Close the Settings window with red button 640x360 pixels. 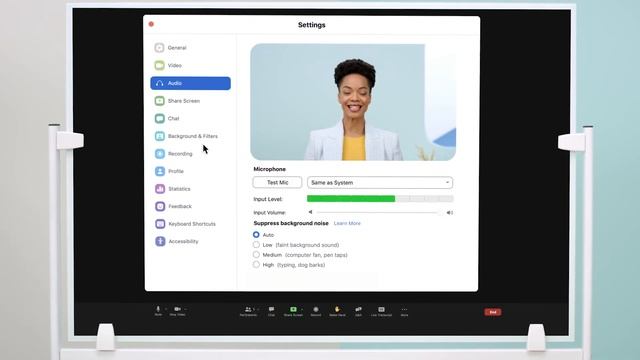151,24
